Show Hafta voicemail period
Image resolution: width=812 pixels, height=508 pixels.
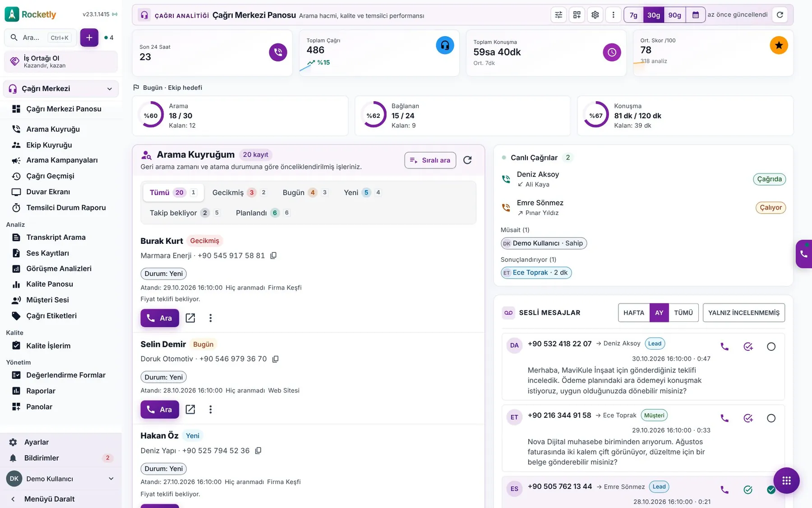634,312
